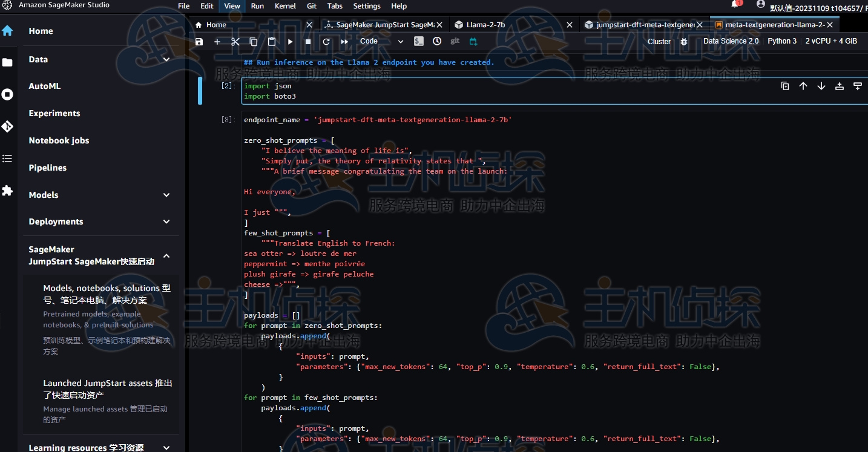Interrupt the kernel with the stop icon
This screenshot has width=868, height=452.
[308, 42]
